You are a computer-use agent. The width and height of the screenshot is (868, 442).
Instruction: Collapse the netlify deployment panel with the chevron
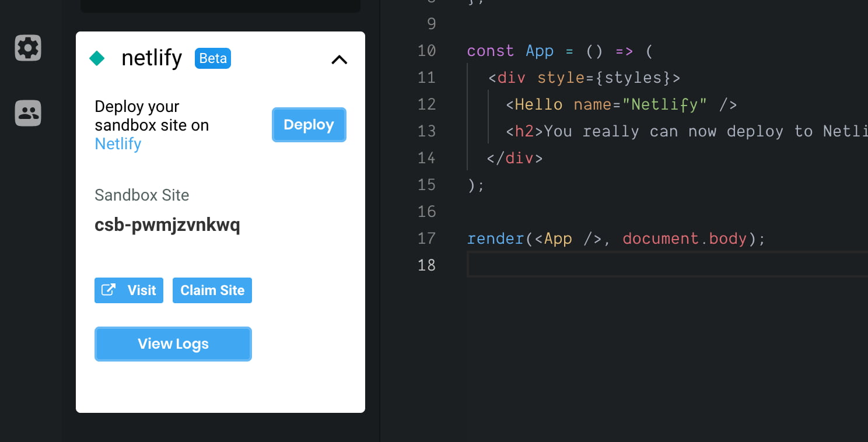coord(339,59)
